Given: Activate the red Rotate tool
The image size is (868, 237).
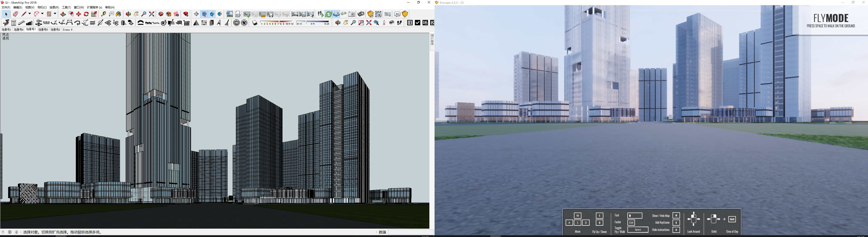Looking at the screenshot, I should pos(86,14).
